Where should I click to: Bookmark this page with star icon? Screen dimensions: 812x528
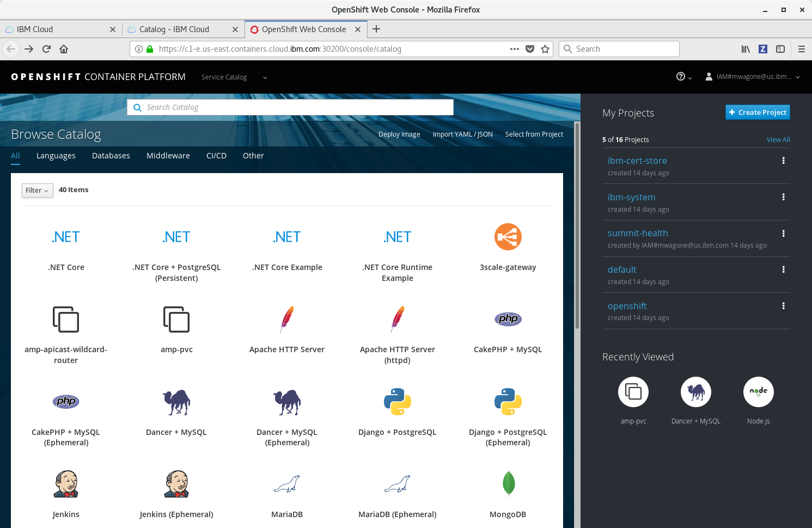(x=545, y=49)
